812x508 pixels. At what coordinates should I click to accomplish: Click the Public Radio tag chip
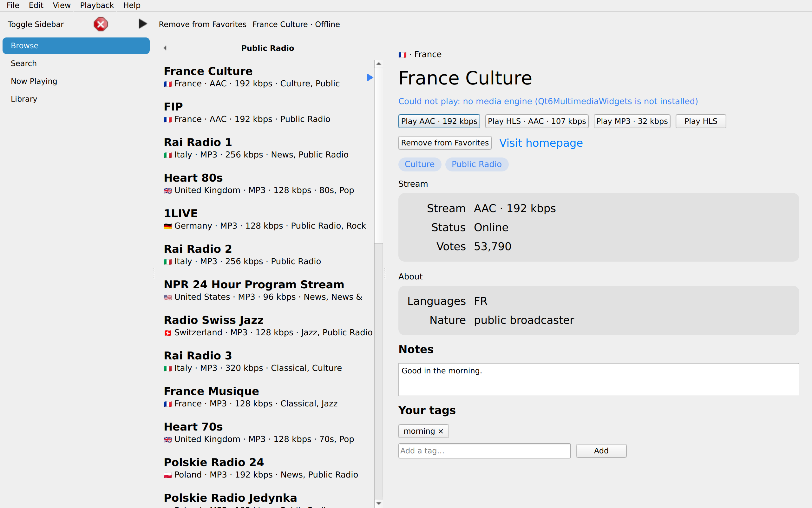pos(477,164)
